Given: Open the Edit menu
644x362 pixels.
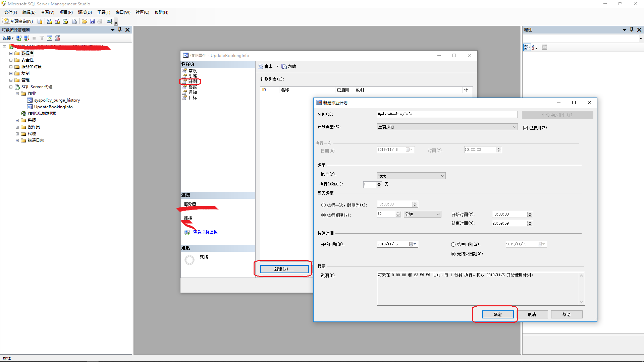Looking at the screenshot, I should point(29,12).
